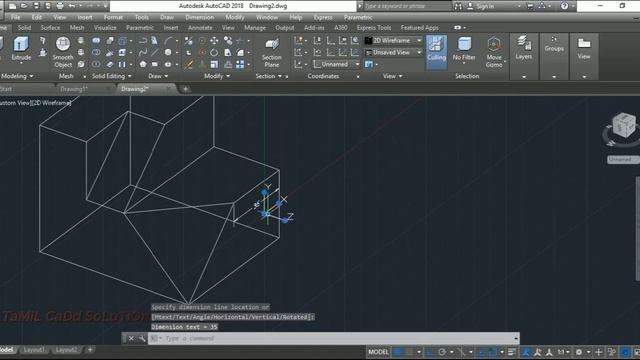
Task: Open the No Filter selection dropdown
Action: (x=464, y=50)
